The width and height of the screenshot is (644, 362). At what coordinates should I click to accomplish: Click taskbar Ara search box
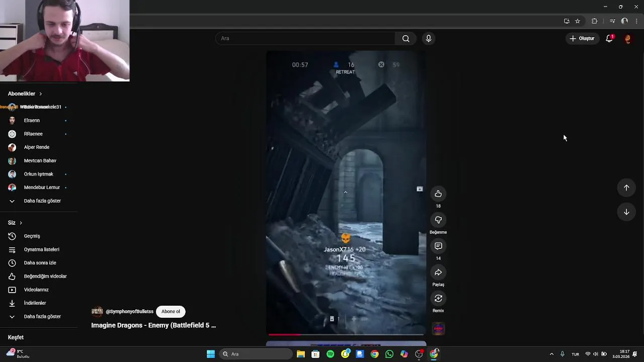click(x=256, y=354)
